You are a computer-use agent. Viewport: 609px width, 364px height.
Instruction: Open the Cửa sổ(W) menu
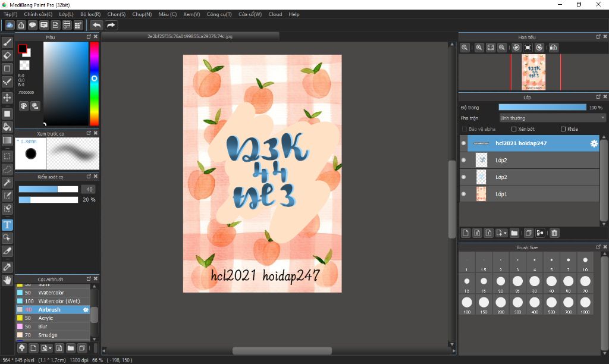(250, 14)
